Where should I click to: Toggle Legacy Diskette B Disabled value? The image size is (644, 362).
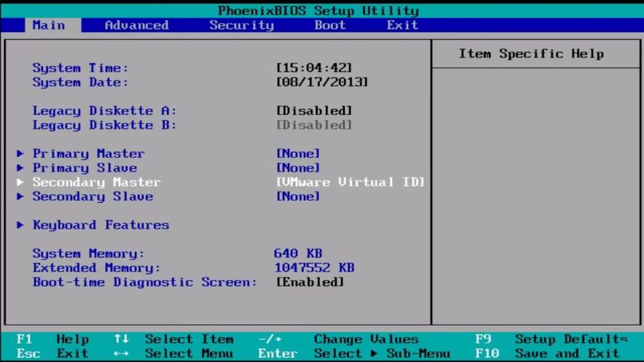pyautogui.click(x=314, y=125)
